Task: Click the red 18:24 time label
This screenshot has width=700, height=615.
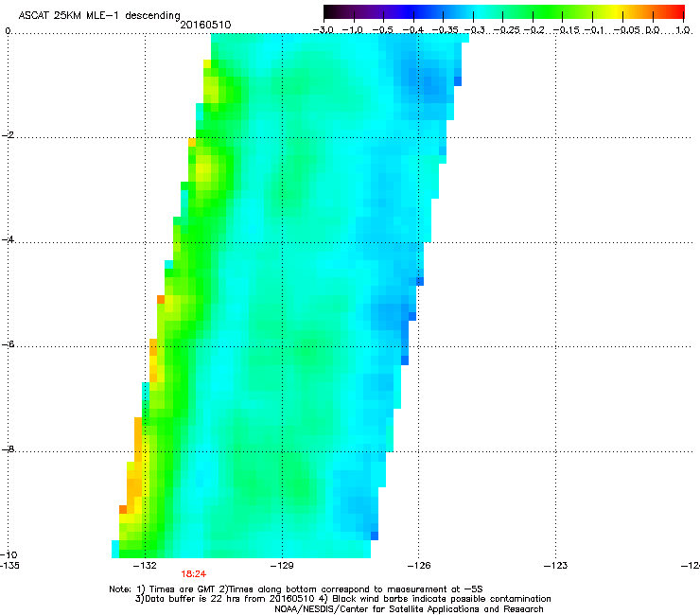Action: (x=193, y=574)
